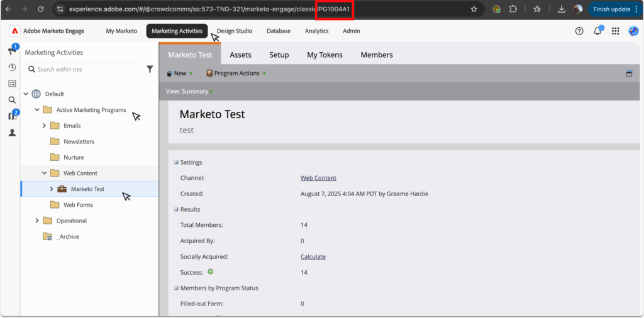Click the bookmark star in address bar
Viewport: 644px width, 318px height.
coord(474,9)
